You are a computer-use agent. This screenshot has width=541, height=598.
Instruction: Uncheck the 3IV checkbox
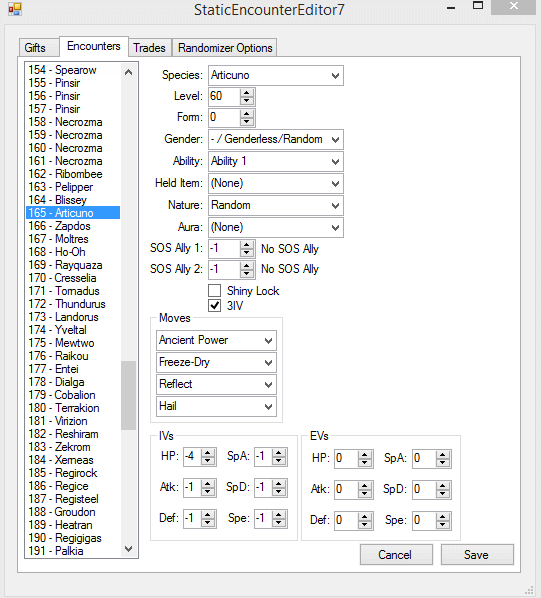tap(215, 305)
